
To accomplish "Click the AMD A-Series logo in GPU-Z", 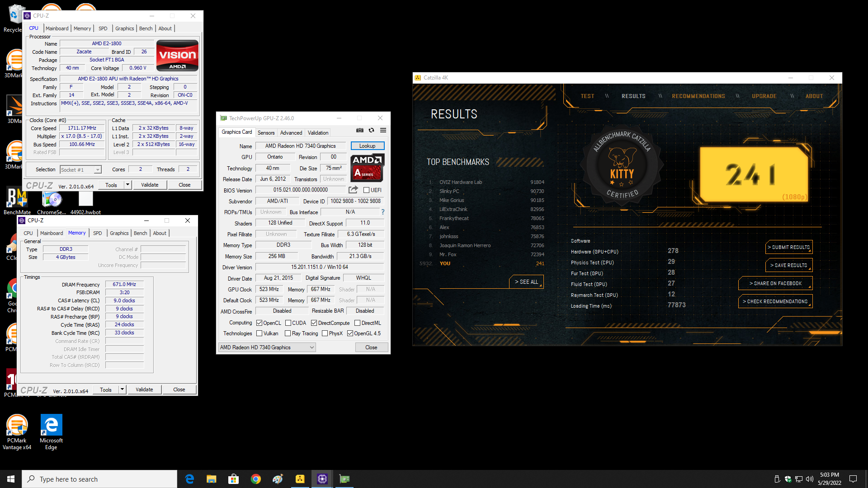I will 368,168.
